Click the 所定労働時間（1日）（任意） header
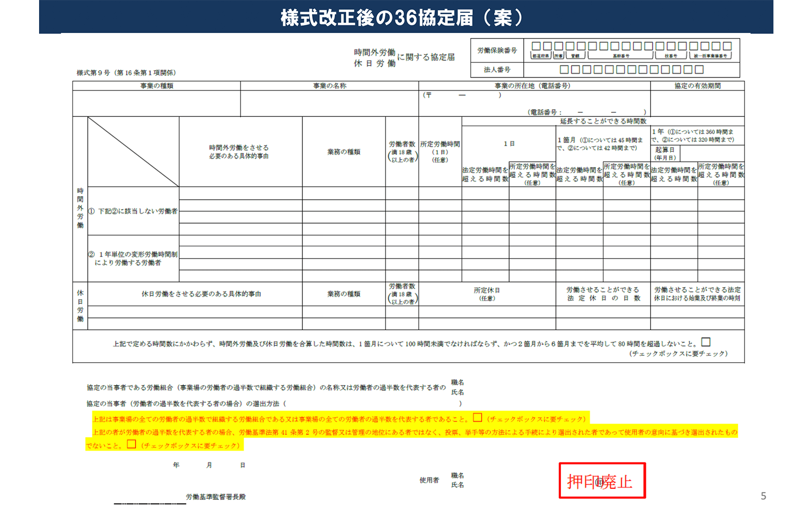This screenshot has height=508, width=812. pyautogui.click(x=440, y=152)
